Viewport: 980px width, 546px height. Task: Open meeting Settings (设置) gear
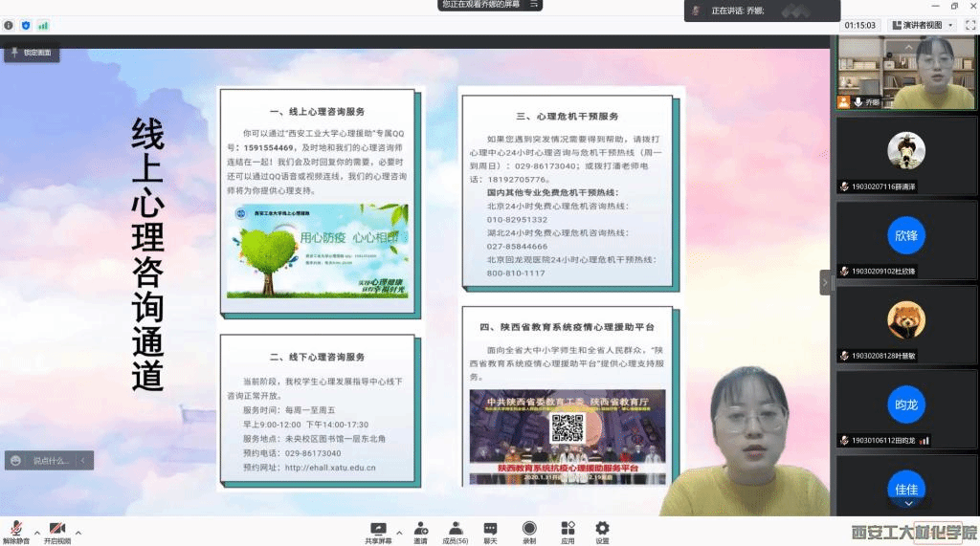click(x=602, y=530)
